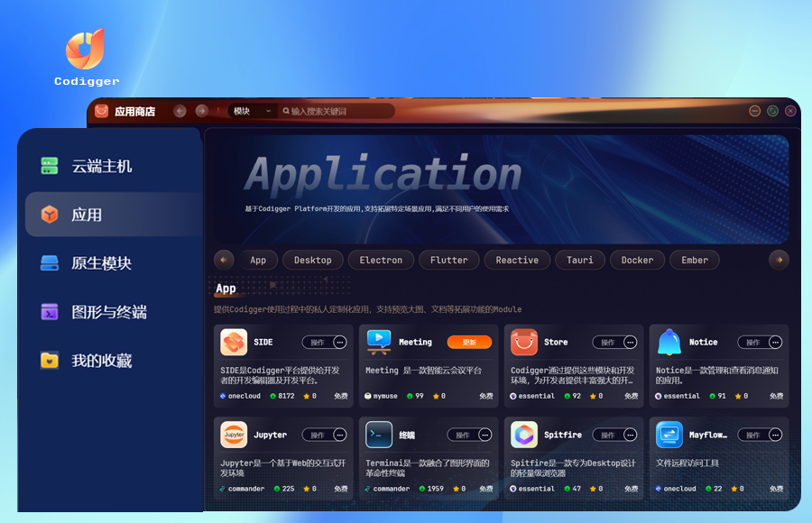The image size is (812, 523).
Task: Click the orange cube 应用 icon
Action: click(x=50, y=215)
